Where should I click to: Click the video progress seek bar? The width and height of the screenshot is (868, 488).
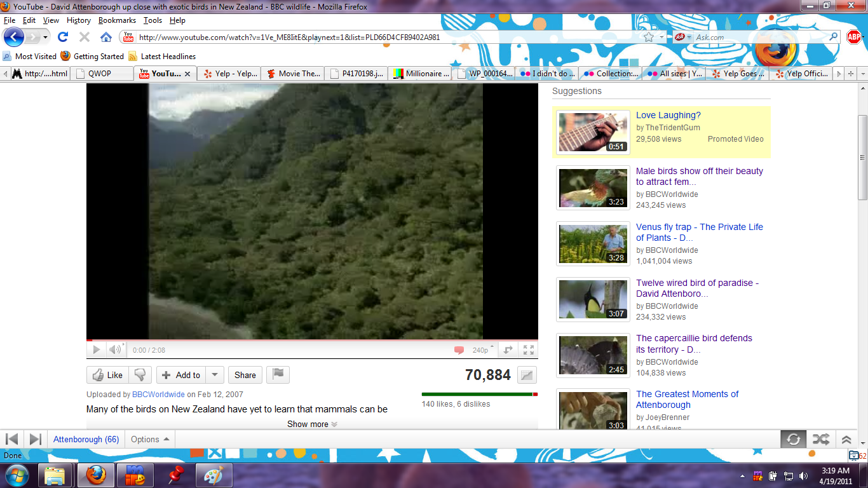click(x=312, y=341)
